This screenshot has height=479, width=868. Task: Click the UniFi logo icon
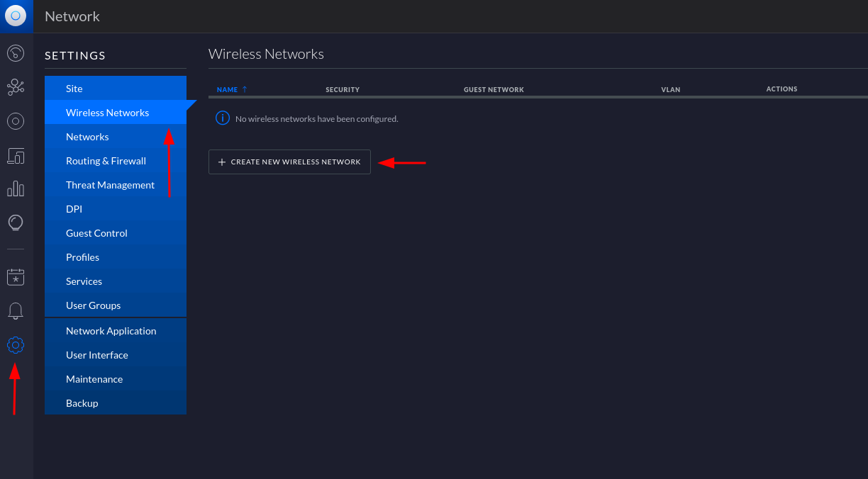(x=16, y=16)
